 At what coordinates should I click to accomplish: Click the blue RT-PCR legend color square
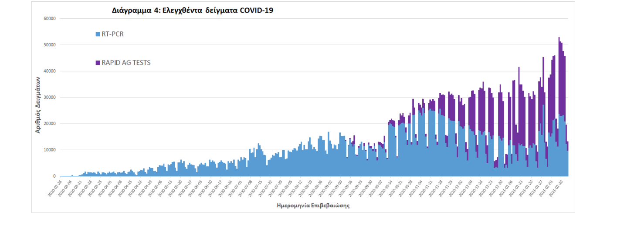coord(98,34)
